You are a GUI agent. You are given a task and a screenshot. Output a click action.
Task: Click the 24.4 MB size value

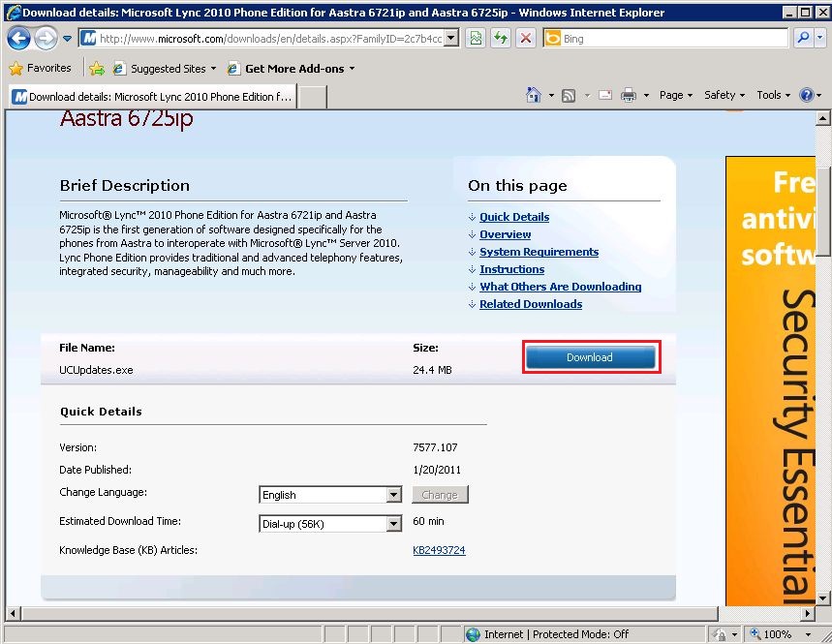coord(432,370)
